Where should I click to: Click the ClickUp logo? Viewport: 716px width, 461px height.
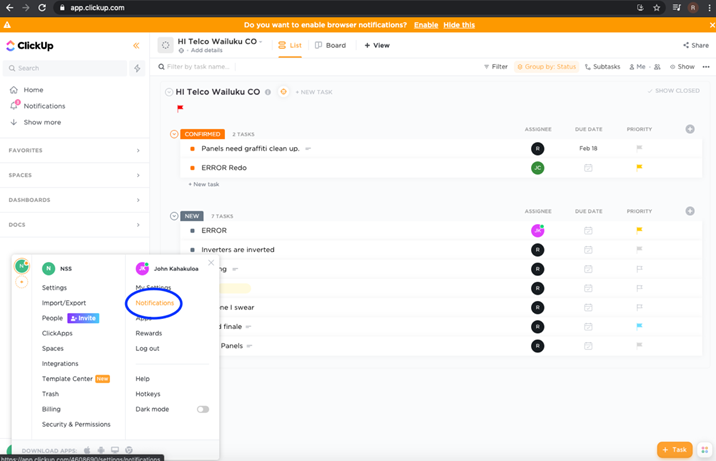pos(30,46)
